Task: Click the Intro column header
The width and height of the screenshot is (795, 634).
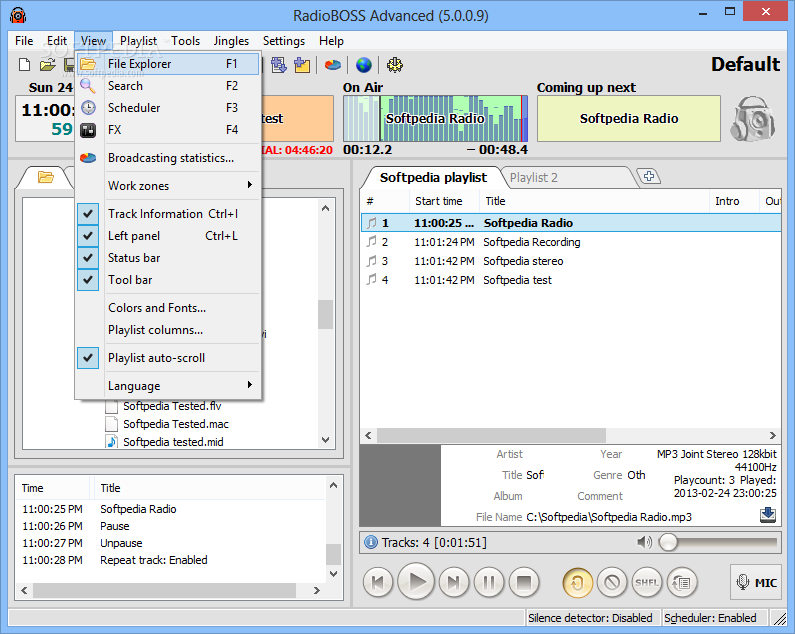Action: 734,201
